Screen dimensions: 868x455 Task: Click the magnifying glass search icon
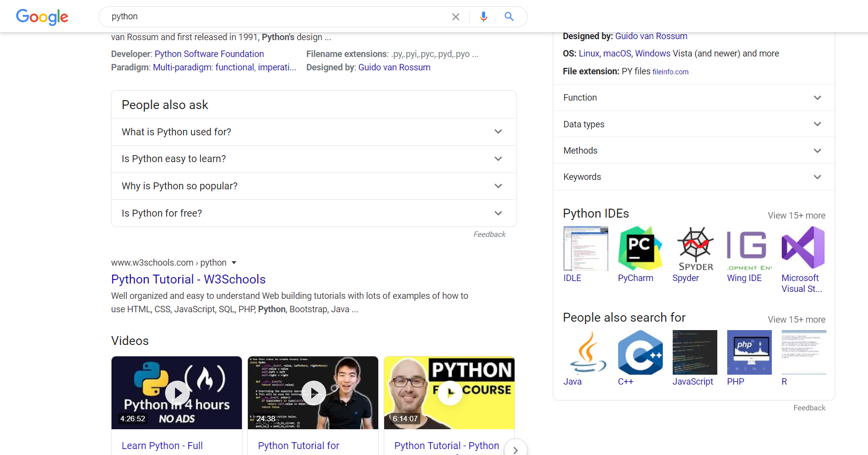click(509, 17)
